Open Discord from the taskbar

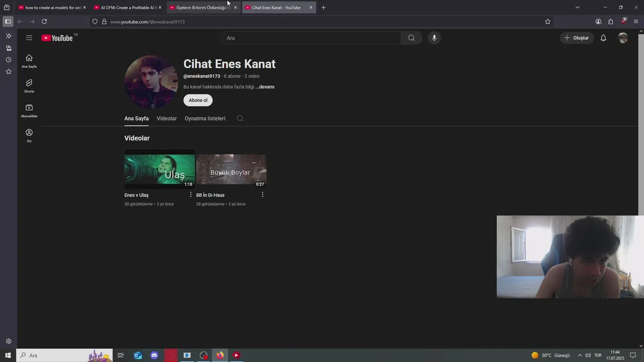click(x=154, y=355)
